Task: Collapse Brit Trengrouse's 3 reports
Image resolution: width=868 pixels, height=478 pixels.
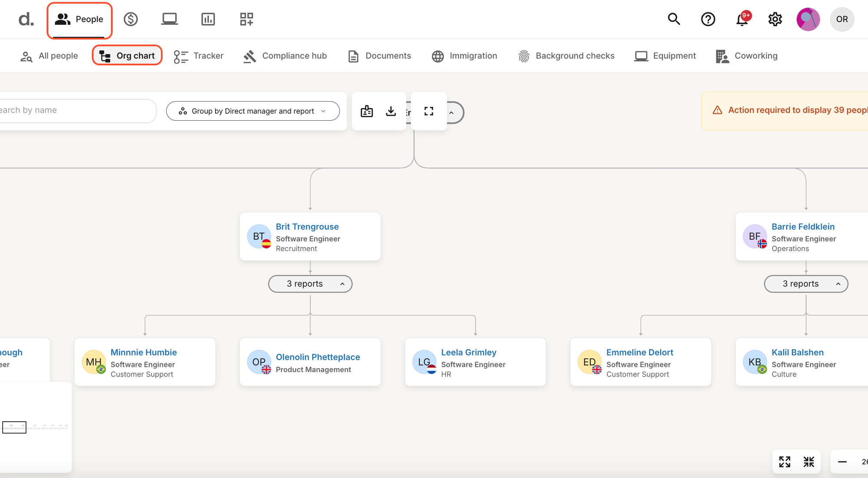Action: pyautogui.click(x=310, y=284)
